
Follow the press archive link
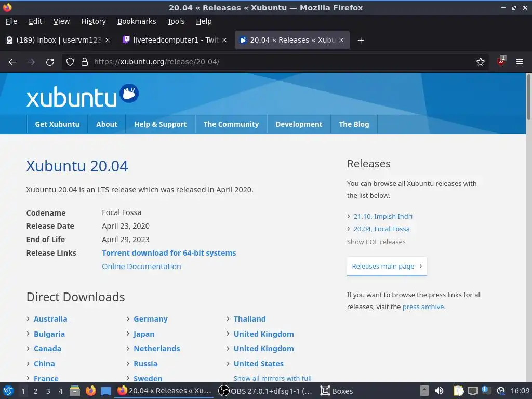point(423,307)
